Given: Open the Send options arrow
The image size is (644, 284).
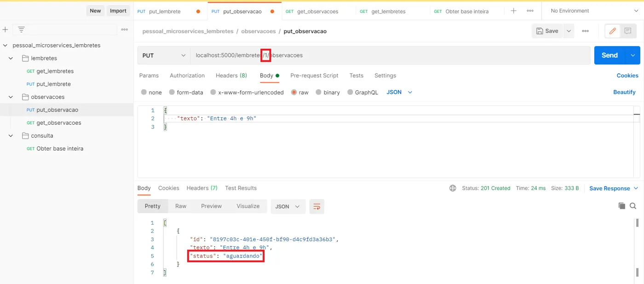Looking at the screenshot, I should point(633,55).
